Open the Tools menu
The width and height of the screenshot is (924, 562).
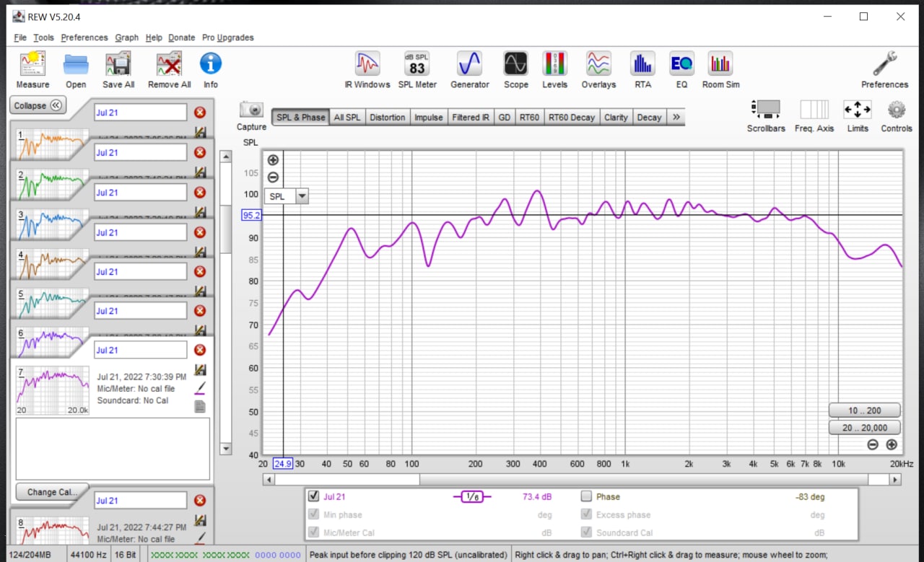coord(43,38)
